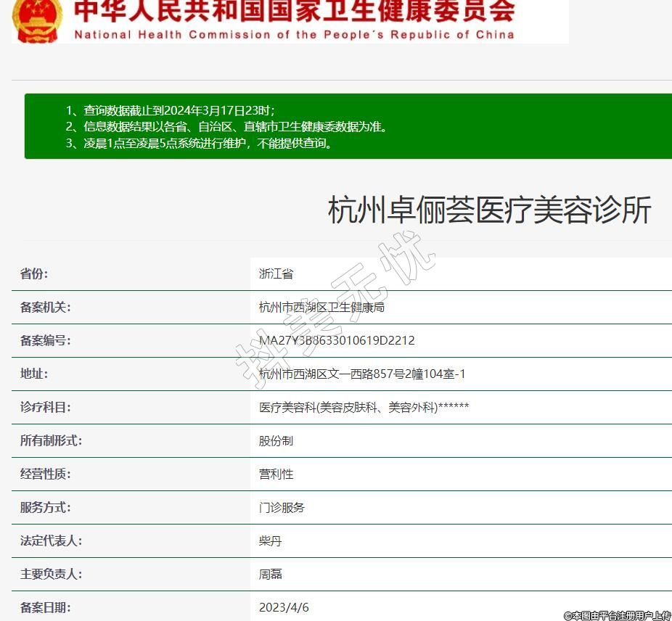This screenshot has height=621, width=672.
Task: Click the notice about data cutoff 2024年3月17日
Action: coord(171,110)
